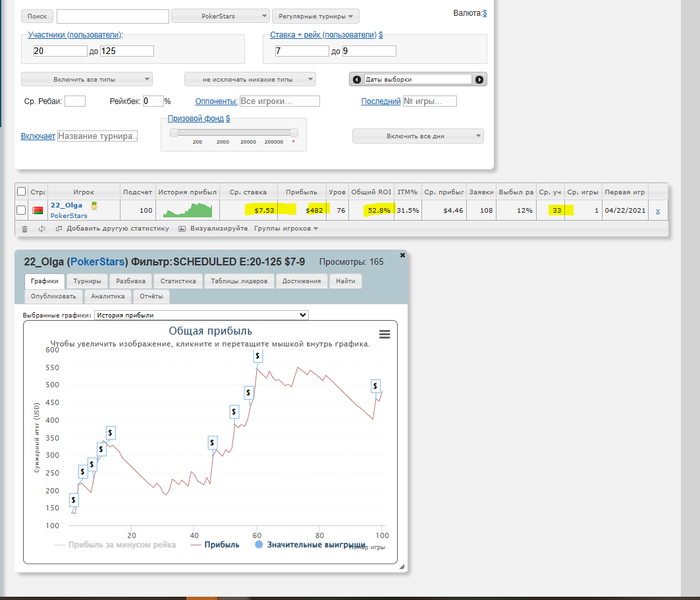Click the next date range arrow

point(479,79)
